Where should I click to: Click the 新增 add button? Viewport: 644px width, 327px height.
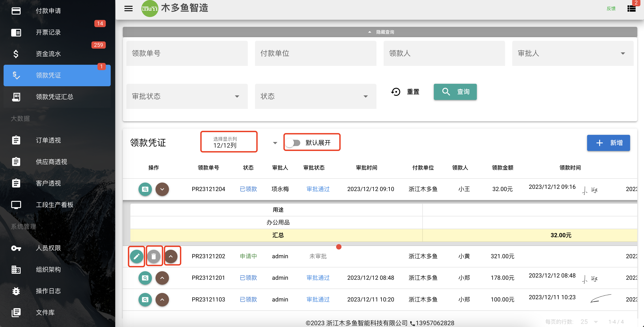(x=608, y=143)
